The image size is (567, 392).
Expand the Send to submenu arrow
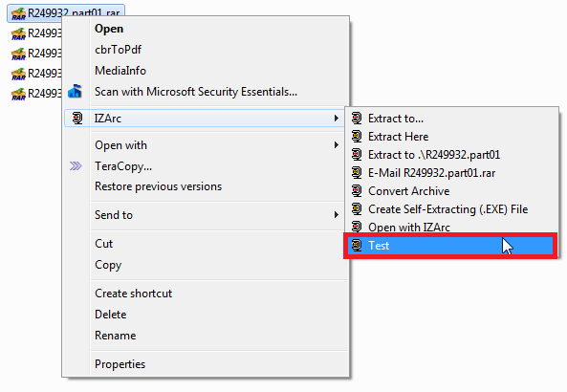click(x=337, y=215)
